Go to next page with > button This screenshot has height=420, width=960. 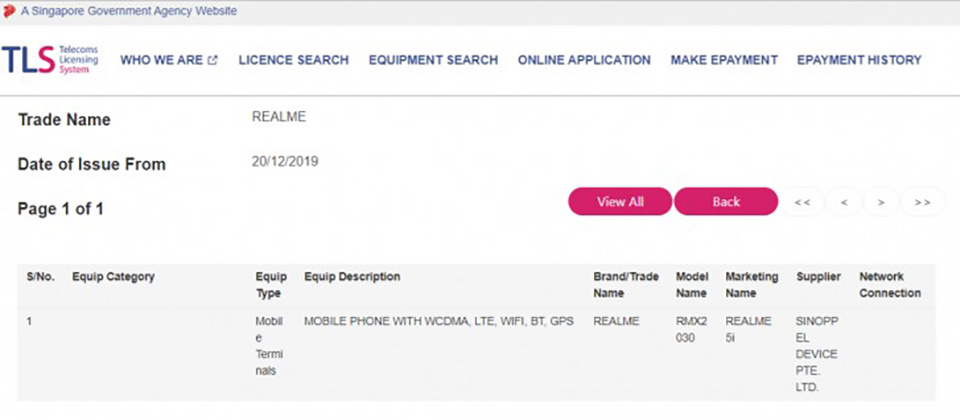point(881,202)
